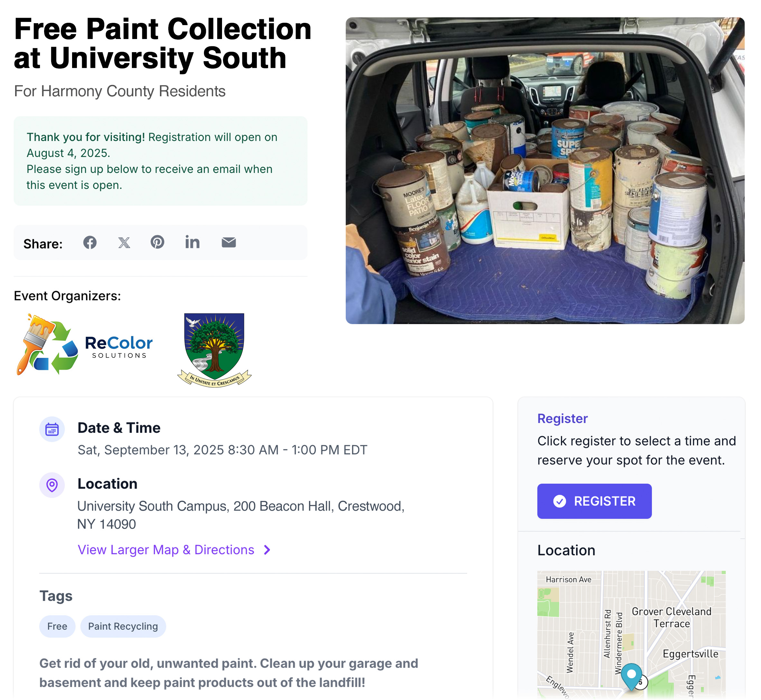Expand chevron next to Map & Directions
The width and height of the screenshot is (761, 700).
tap(267, 550)
